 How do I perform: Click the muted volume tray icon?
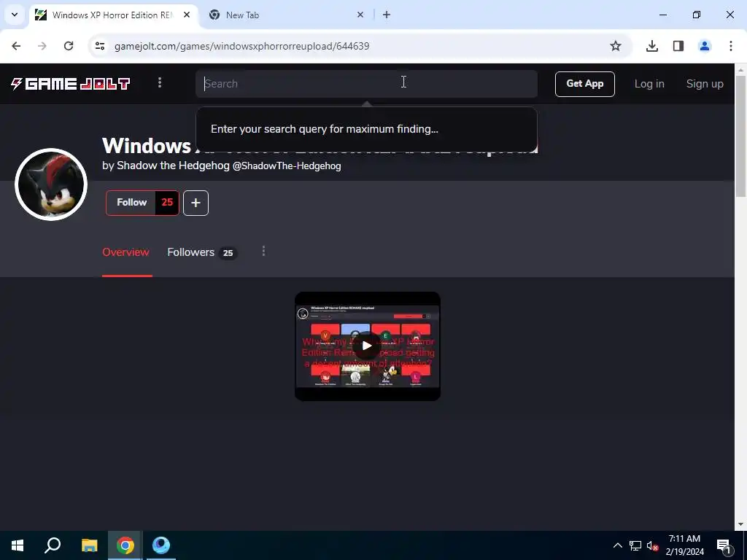[x=652, y=545]
